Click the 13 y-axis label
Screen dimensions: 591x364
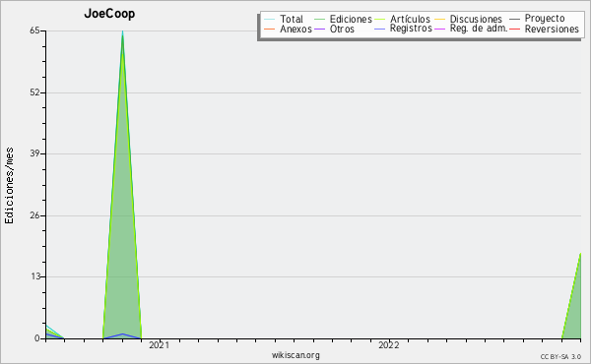[x=34, y=276]
